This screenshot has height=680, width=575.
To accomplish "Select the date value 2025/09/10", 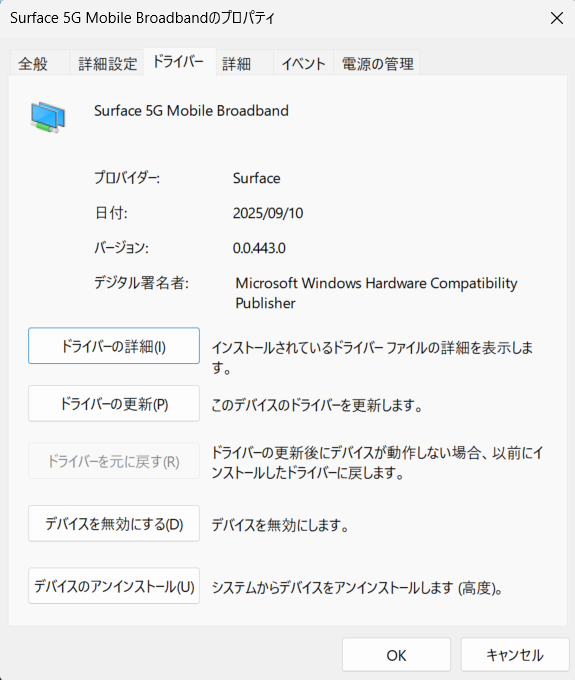I will 268,213.
